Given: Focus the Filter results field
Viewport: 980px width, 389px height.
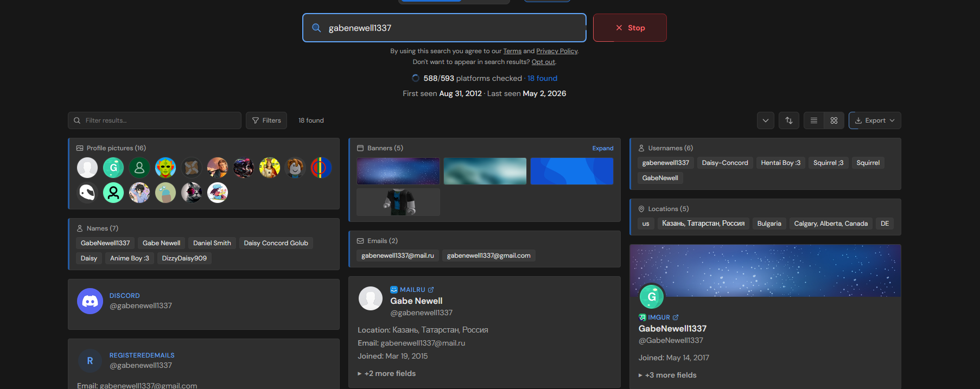Looking at the screenshot, I should (x=155, y=120).
